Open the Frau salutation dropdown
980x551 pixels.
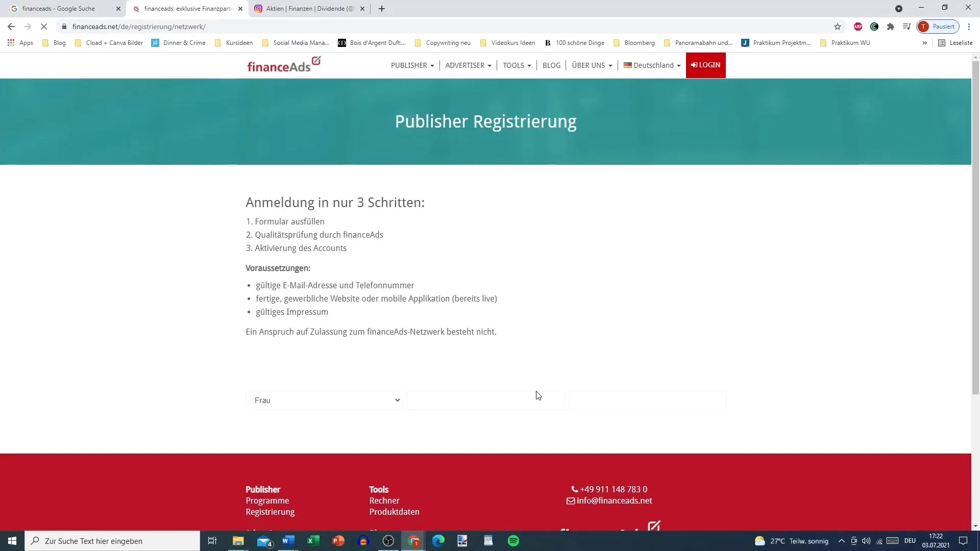click(325, 400)
